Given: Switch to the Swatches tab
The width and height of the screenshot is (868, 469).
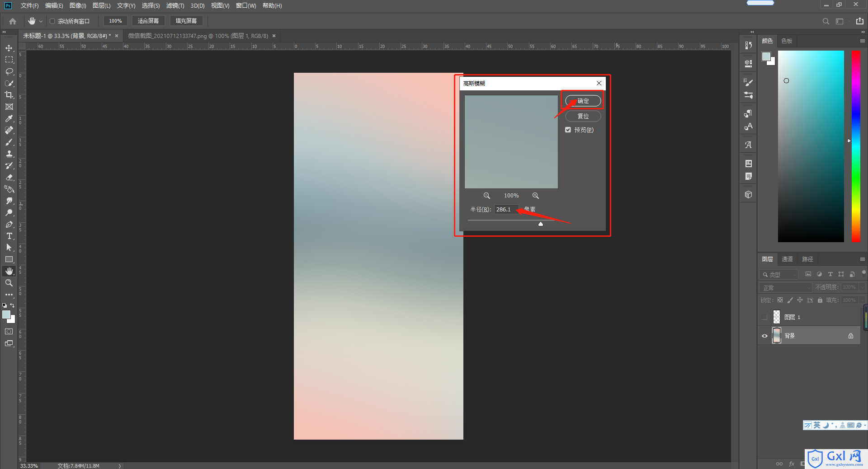Looking at the screenshot, I should [x=787, y=41].
